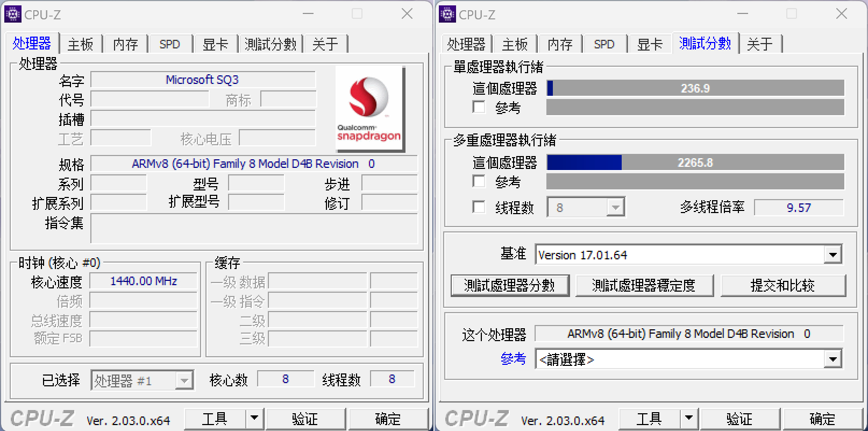Image resolution: width=868 pixels, height=431 pixels.
Task: Click 确定 button in right window
Action: (823, 418)
